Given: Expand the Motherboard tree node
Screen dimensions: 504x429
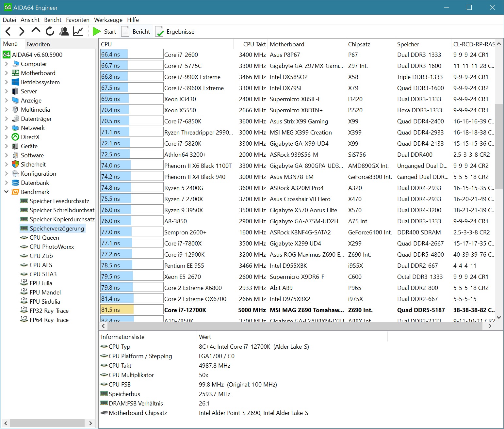Looking at the screenshot, I should pyautogui.click(x=6, y=73).
